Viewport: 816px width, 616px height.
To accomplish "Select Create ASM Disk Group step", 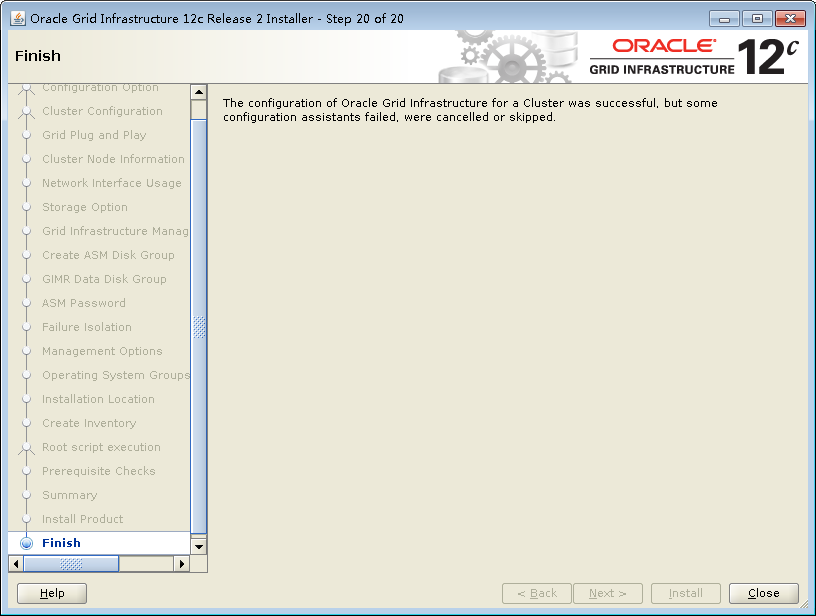I will tap(108, 255).
